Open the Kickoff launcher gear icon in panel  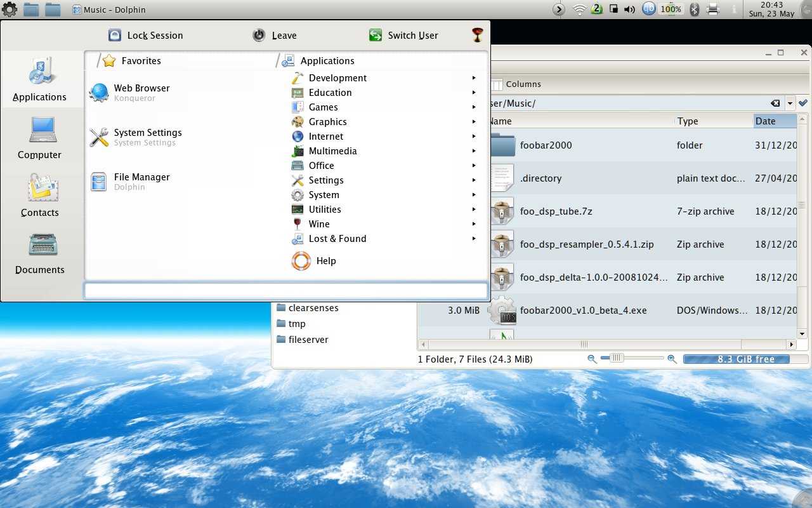[x=10, y=10]
